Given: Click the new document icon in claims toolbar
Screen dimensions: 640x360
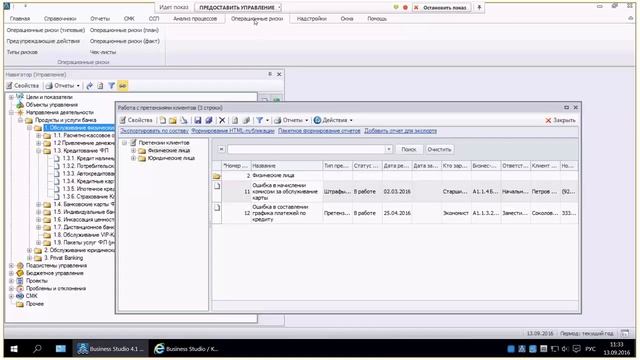Looking at the screenshot, I should (163, 120).
